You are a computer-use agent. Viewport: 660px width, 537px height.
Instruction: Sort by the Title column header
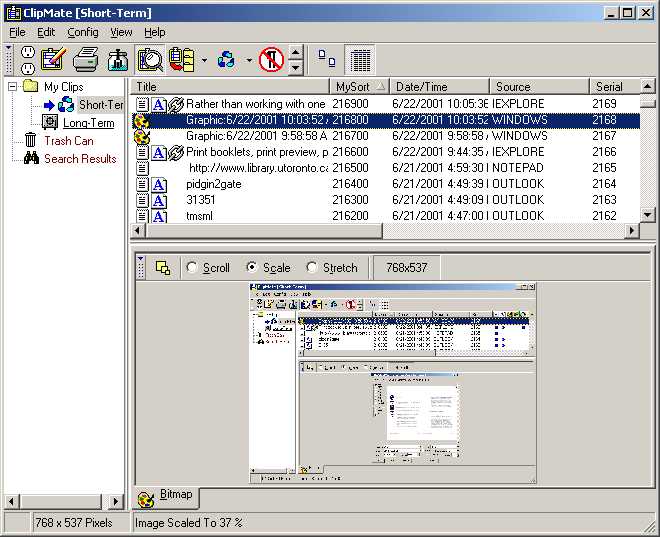230,87
